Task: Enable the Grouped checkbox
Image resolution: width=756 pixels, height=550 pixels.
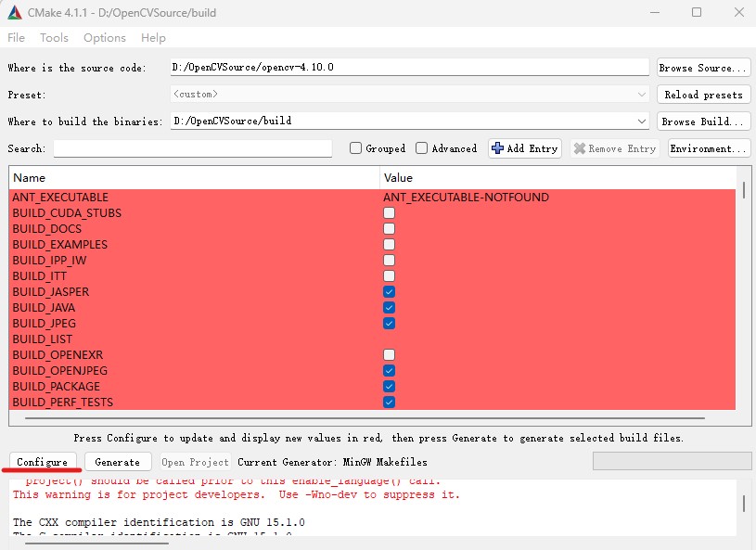Action: click(x=355, y=148)
